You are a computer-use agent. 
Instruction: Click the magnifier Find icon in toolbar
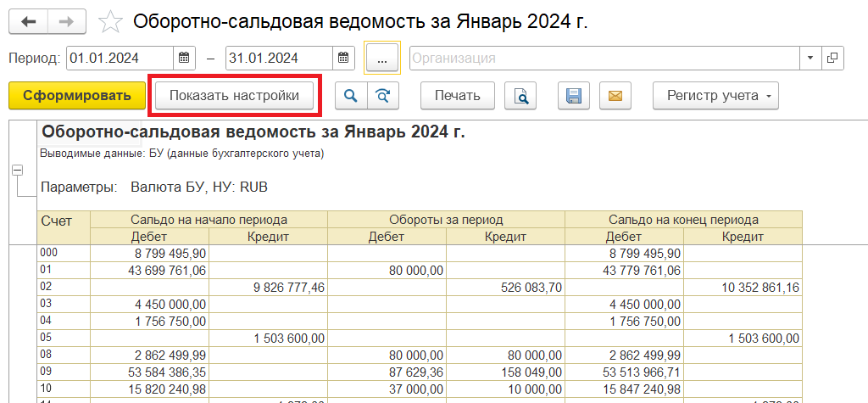[x=351, y=96]
